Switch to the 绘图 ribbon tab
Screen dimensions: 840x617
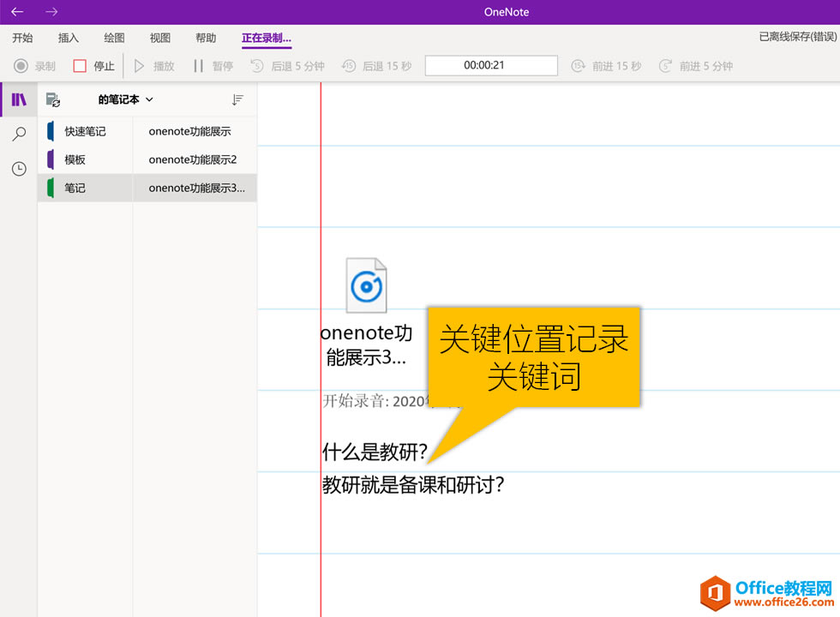pos(114,38)
